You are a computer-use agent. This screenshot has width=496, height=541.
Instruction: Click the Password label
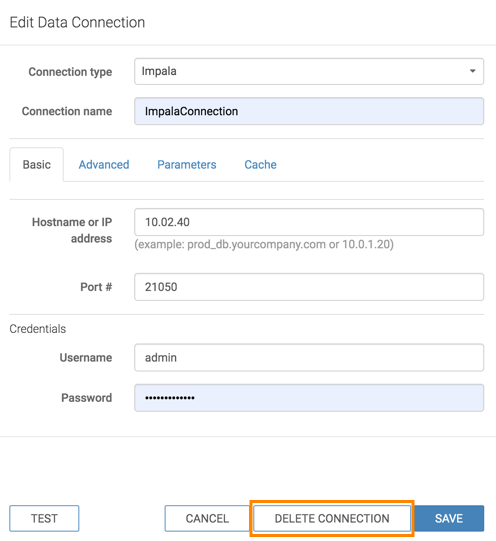pos(87,398)
